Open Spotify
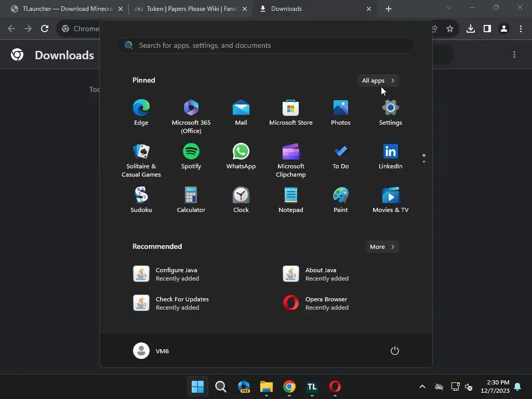The image size is (532, 399). click(x=191, y=156)
